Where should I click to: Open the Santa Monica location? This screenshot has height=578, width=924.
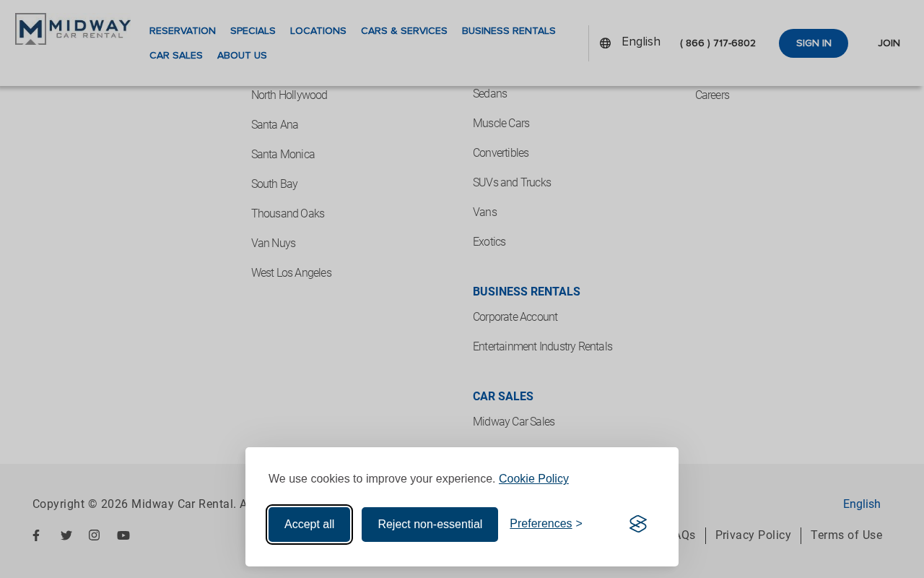[x=283, y=155]
